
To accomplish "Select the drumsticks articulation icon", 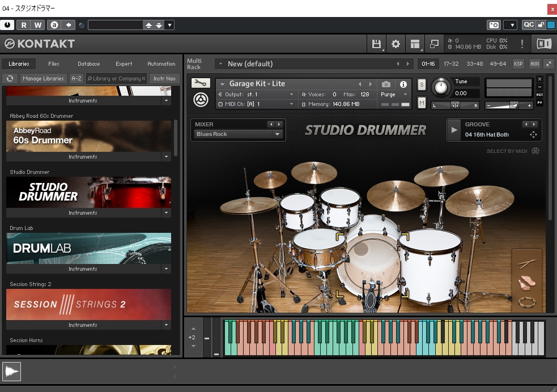I will [x=527, y=263].
